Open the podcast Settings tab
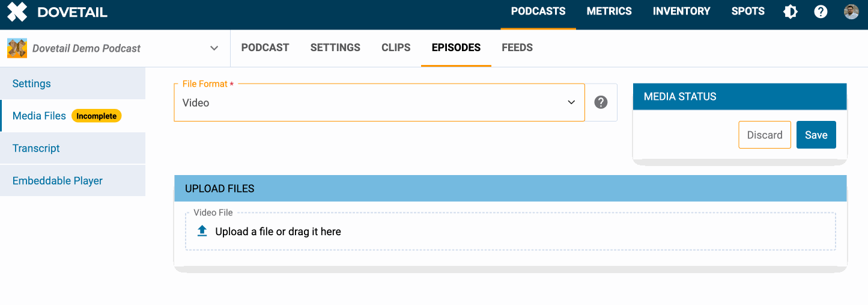868x305 pixels. pyautogui.click(x=335, y=48)
